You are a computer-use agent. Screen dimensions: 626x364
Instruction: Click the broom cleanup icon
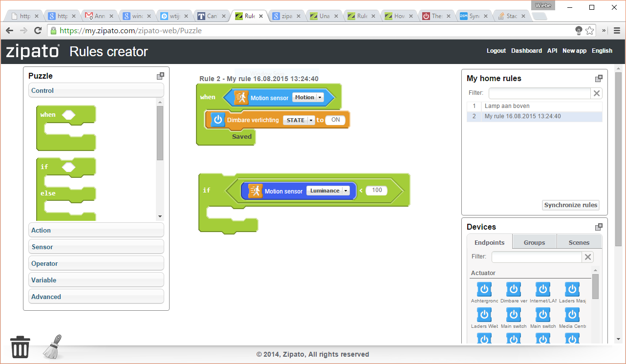tap(53, 346)
